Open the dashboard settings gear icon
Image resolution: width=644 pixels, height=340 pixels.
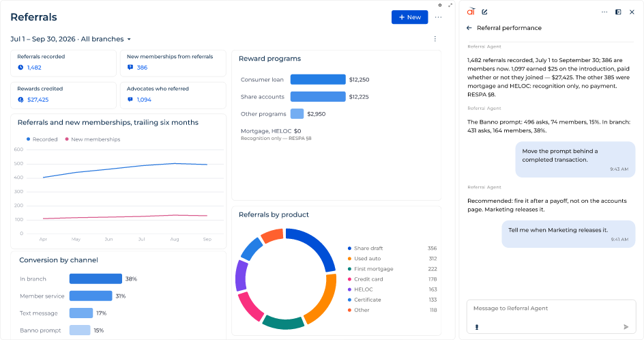coord(440,5)
